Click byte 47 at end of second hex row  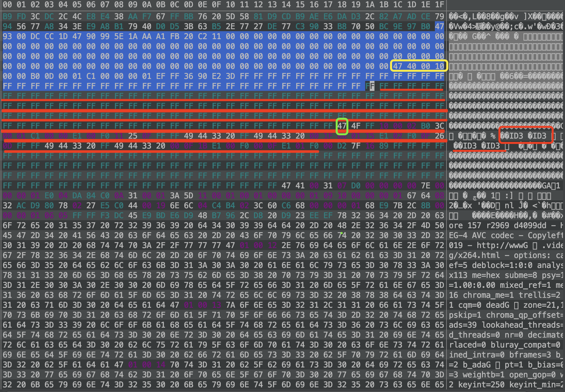click(440, 27)
